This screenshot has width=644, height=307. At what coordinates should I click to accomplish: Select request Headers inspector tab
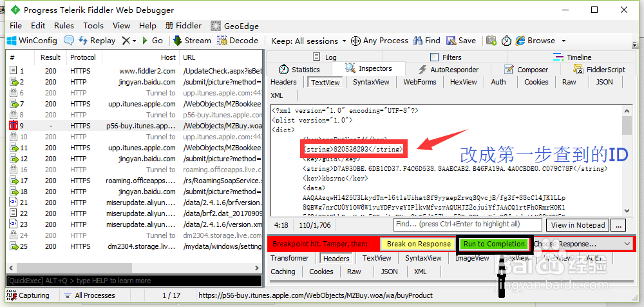point(283,82)
